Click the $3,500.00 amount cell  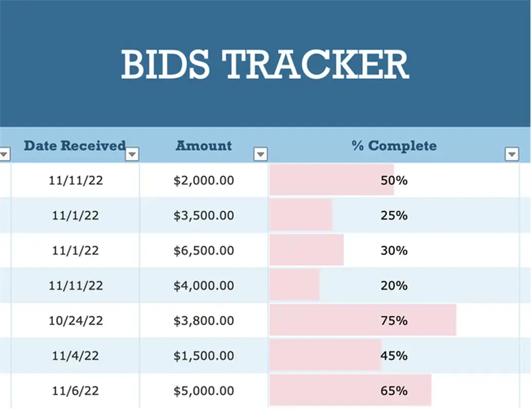203,215
